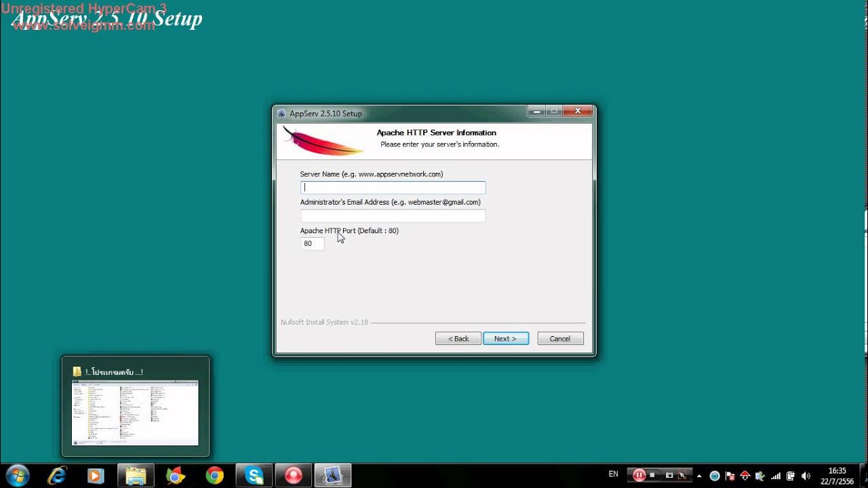Pause HyperCam recording in toolbar

(x=639, y=475)
